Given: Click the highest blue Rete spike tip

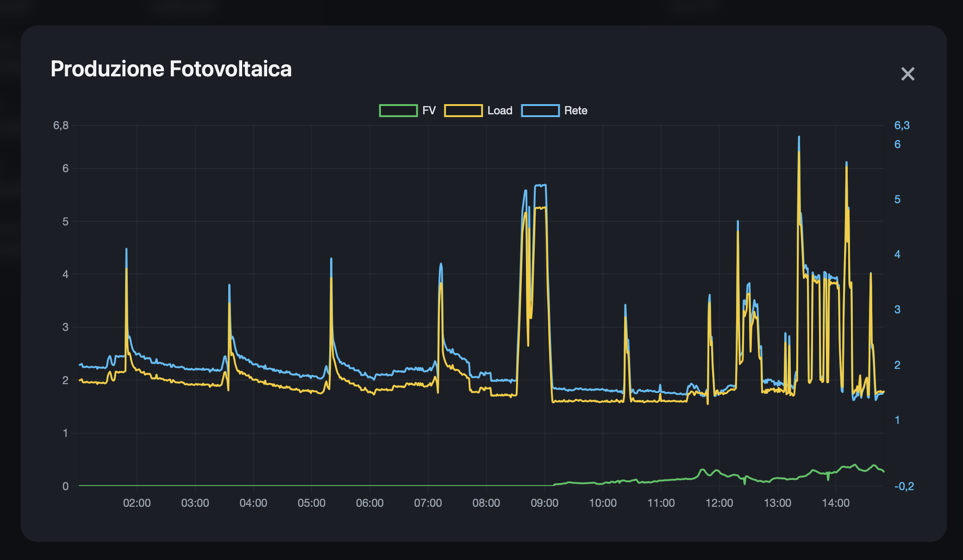Looking at the screenshot, I should click(x=799, y=137).
